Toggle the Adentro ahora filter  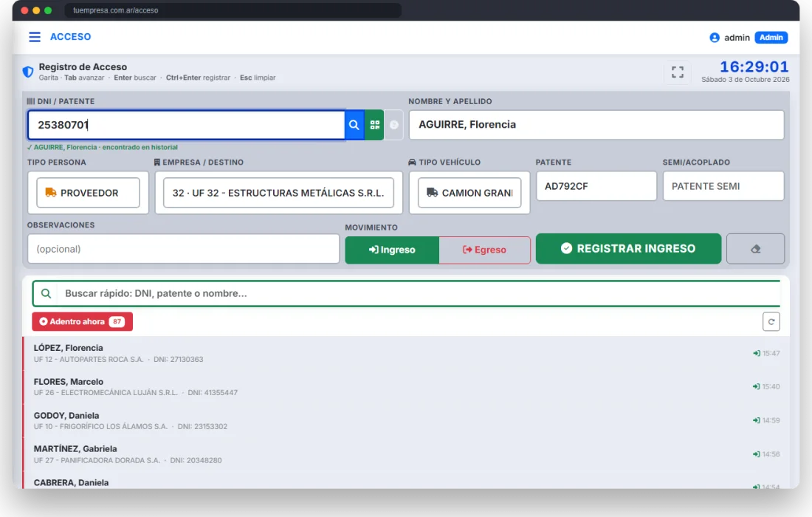83,322
